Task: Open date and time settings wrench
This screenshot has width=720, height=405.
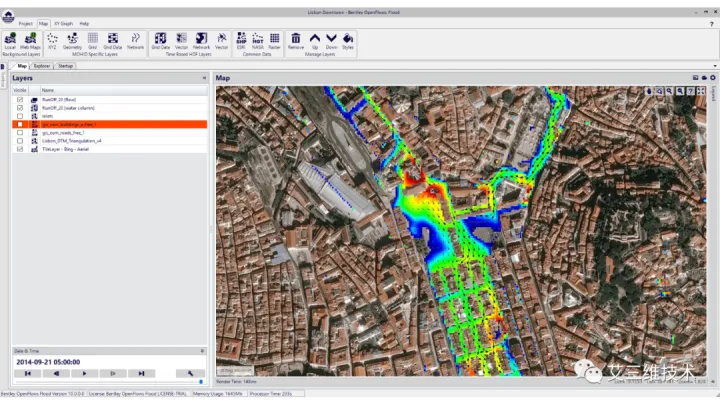Action: point(189,373)
